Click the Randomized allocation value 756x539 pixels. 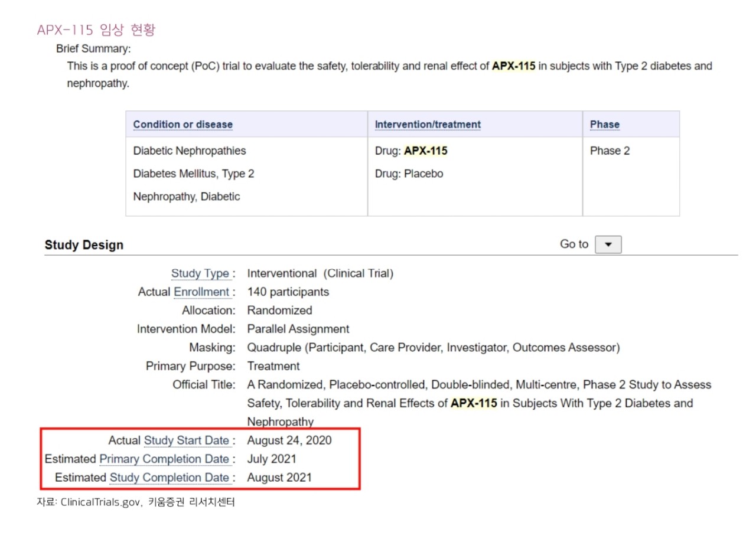279,310
